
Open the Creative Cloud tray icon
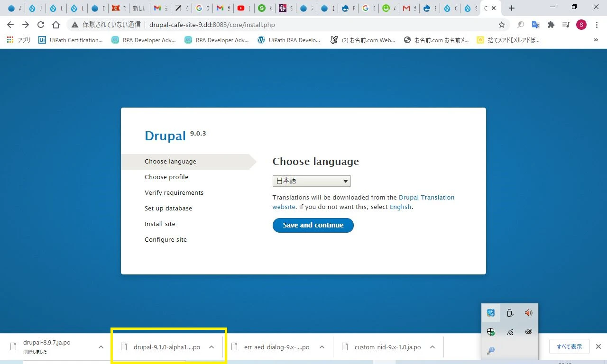click(x=529, y=332)
